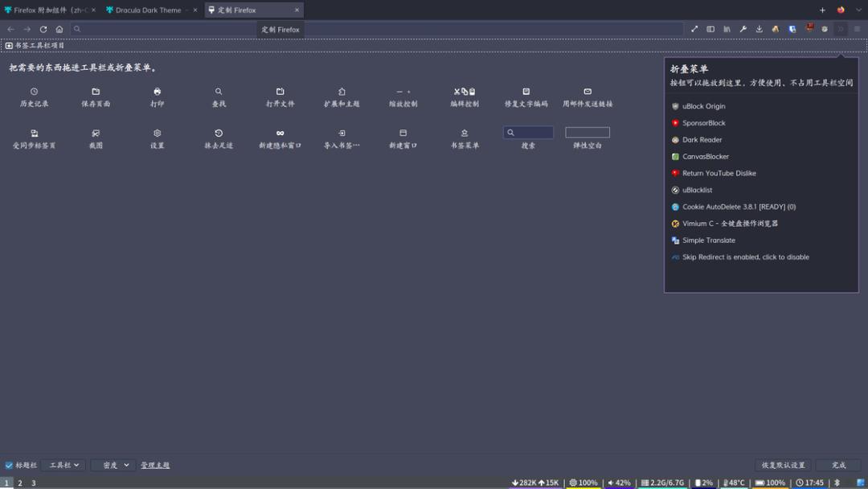Click the Settings (设置) gear icon
The image size is (868, 489).
tap(158, 133)
